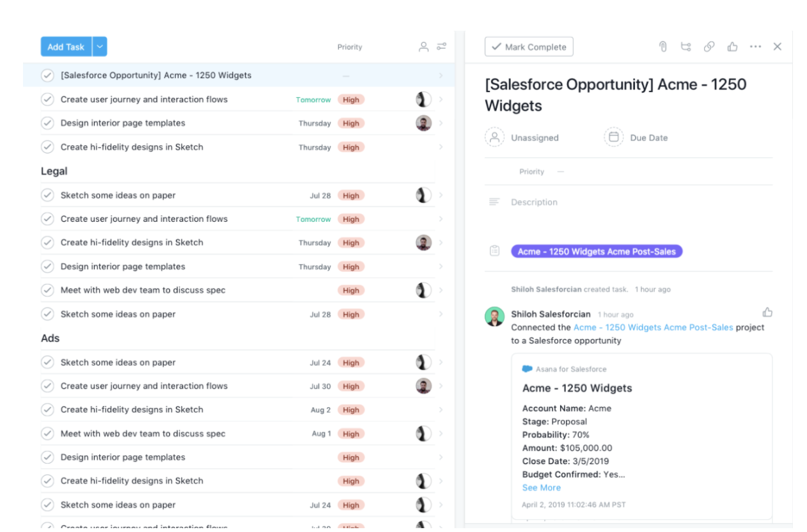Click assignee avatar on the Jul 30 task row
The height and width of the screenshot is (532, 807).
(x=423, y=386)
